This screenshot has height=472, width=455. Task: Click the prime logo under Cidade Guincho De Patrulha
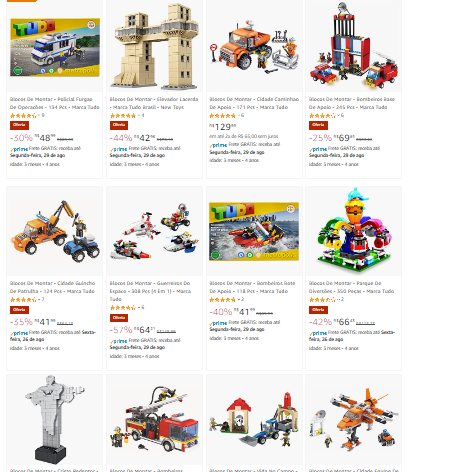19,333
